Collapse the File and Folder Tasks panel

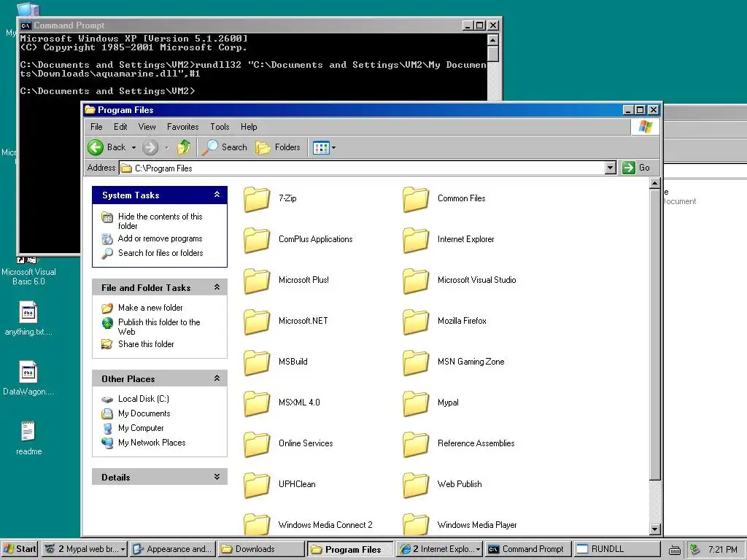point(217,287)
